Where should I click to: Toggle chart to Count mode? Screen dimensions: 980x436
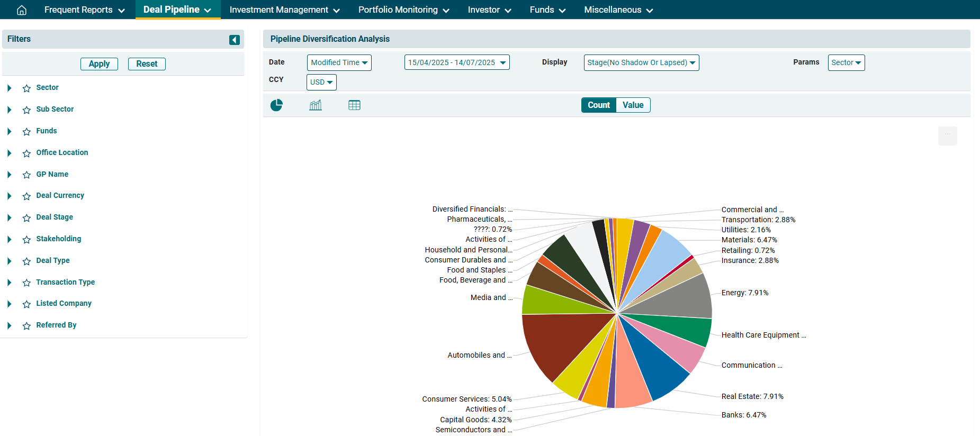pos(598,105)
